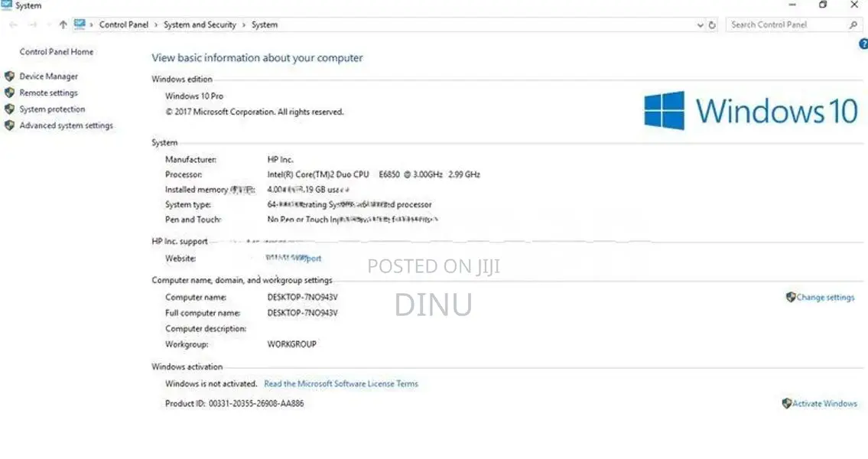This screenshot has width=868, height=459.
Task: Click the shield icon beside Remote settings
Action: [x=9, y=93]
